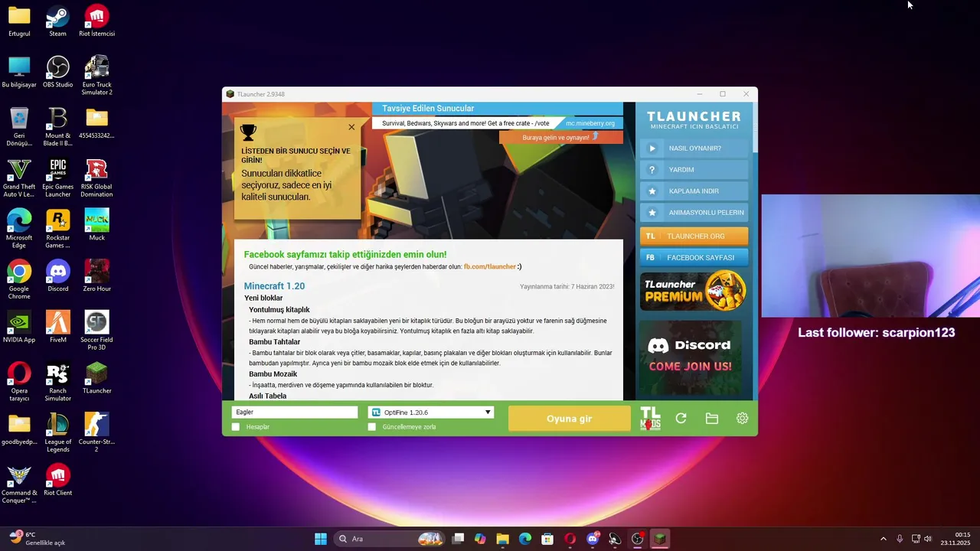The height and width of the screenshot is (551, 980).
Task: Open Microsoft Store from taskbar
Action: click(x=547, y=539)
